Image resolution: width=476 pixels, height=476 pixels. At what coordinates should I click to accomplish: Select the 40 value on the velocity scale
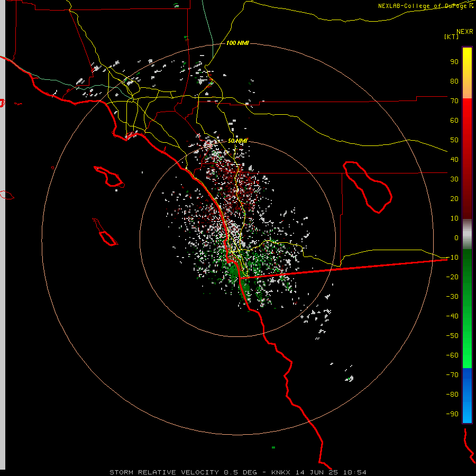454,159
